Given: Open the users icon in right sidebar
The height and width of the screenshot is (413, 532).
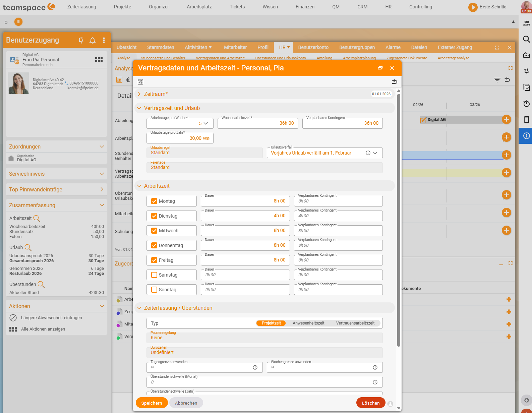Looking at the screenshot, I should 526,23.
